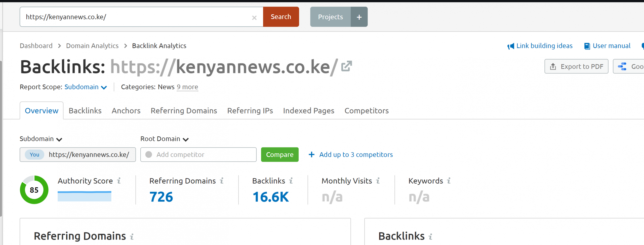This screenshot has height=245, width=644.
Task: Open the Subdomain selector above your domain
Action: 41,139
